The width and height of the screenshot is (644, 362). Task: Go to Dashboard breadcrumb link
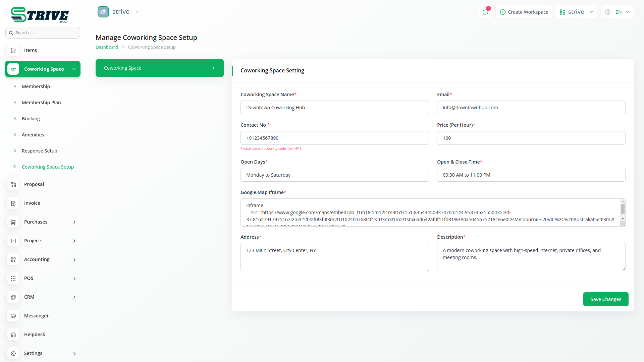(107, 47)
